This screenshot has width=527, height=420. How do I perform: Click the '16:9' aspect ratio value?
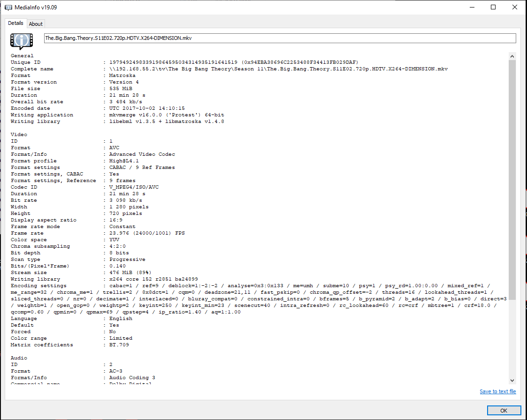[116, 220]
